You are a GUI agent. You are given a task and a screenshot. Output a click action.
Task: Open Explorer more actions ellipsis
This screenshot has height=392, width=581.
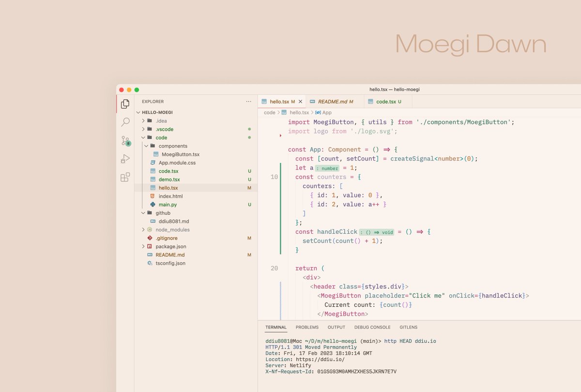[249, 102]
